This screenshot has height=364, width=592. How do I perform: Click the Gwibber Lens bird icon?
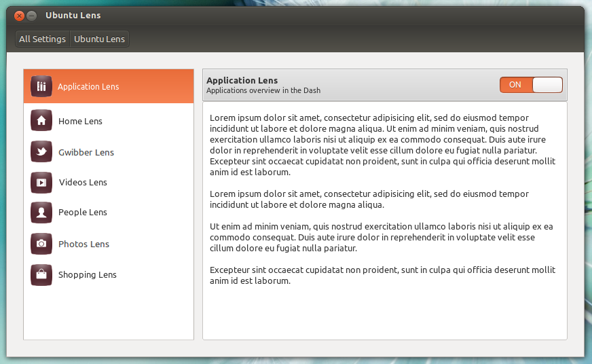(x=41, y=152)
